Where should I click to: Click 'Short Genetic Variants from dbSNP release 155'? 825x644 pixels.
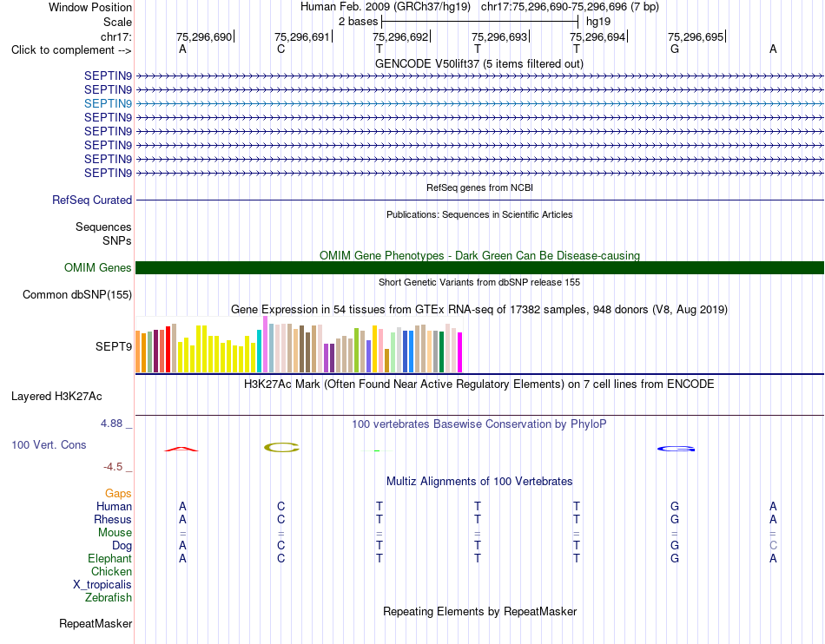[x=479, y=282]
